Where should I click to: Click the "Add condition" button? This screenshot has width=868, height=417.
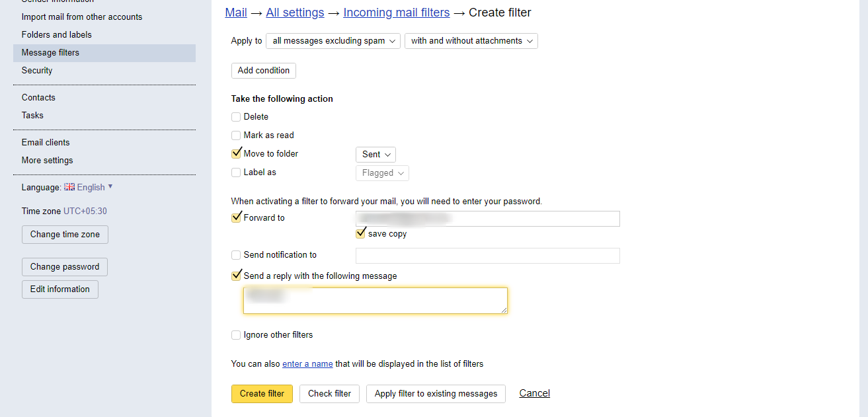tap(263, 70)
